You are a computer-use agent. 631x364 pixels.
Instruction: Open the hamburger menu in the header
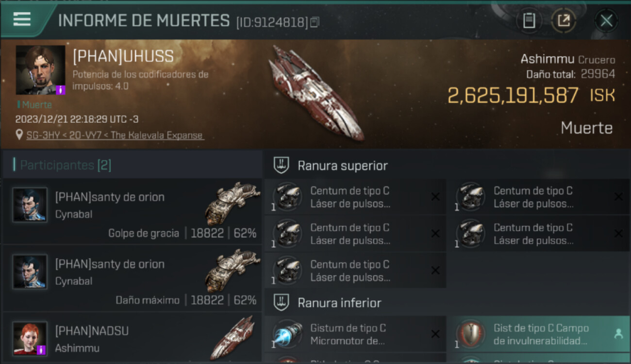point(22,19)
